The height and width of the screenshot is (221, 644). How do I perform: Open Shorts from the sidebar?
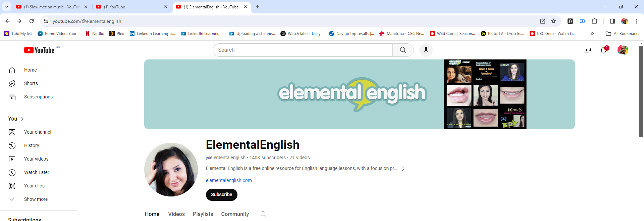[x=31, y=83]
